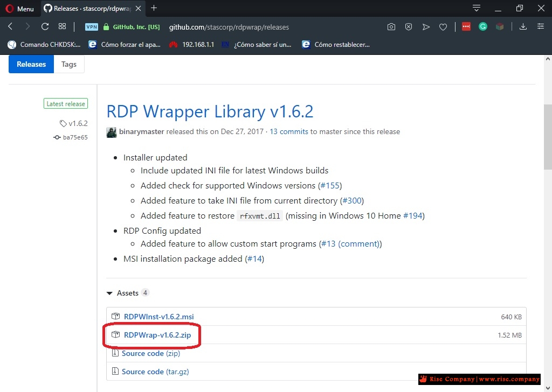Open the Easy Setup settings icon
The image size is (552, 392).
(541, 27)
